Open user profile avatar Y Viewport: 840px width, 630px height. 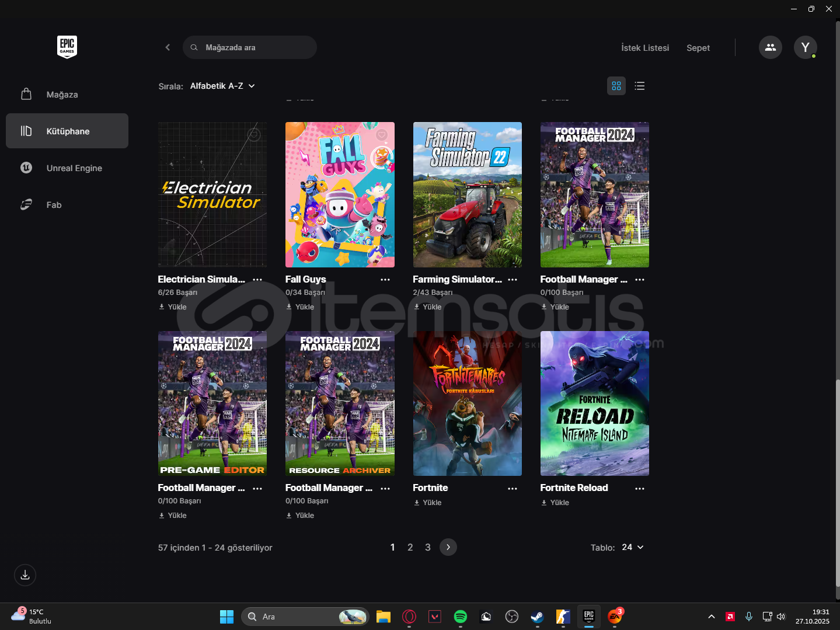click(x=805, y=47)
